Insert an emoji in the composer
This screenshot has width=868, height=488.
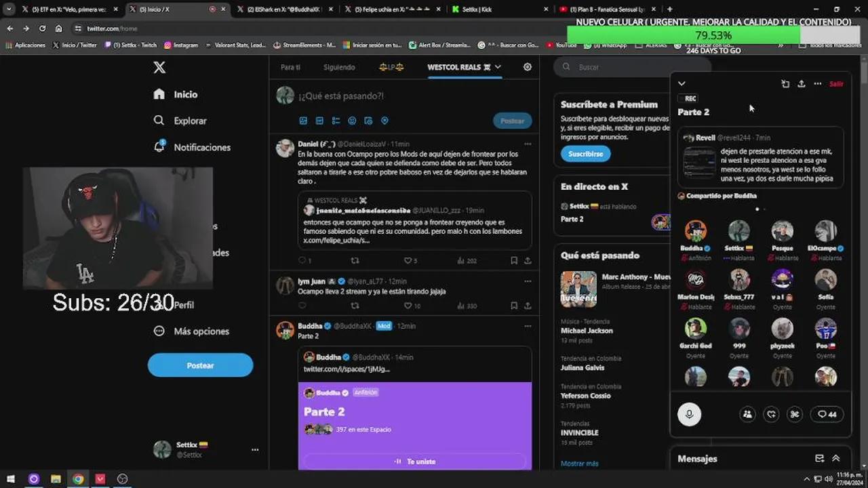click(x=352, y=121)
